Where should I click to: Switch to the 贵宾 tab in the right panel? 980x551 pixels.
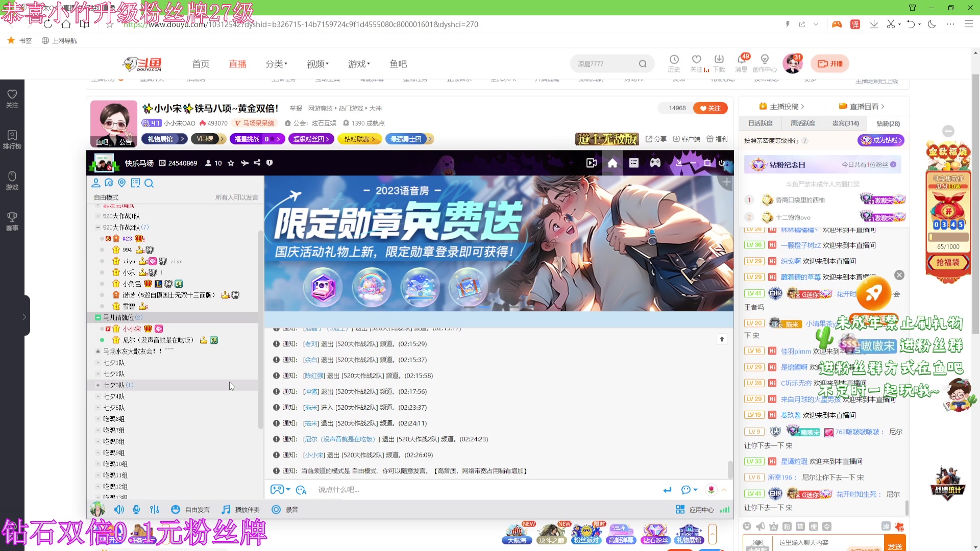[845, 123]
